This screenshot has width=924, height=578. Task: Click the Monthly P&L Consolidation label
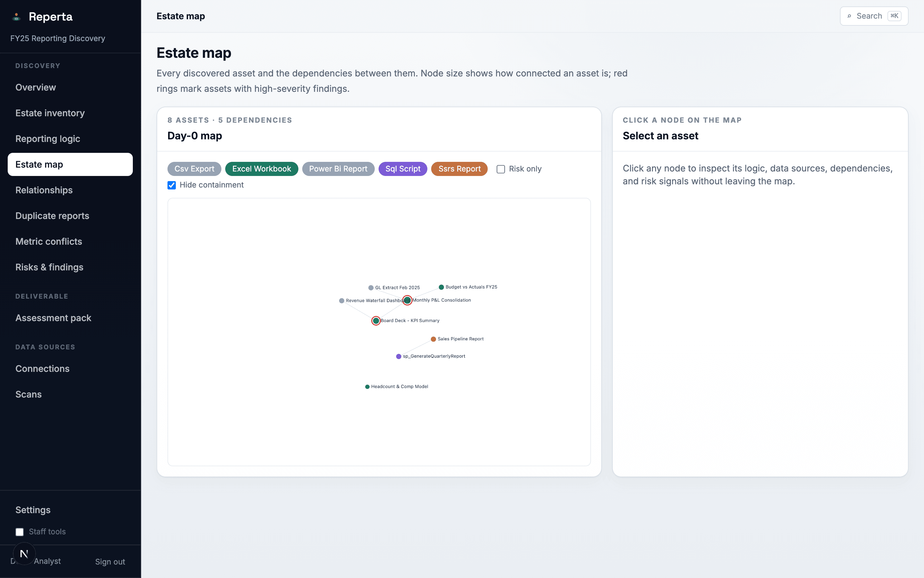[x=441, y=300]
